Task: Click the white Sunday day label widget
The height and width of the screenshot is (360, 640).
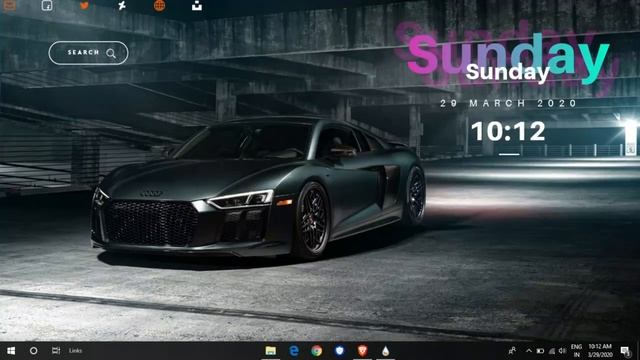Action: click(x=507, y=73)
